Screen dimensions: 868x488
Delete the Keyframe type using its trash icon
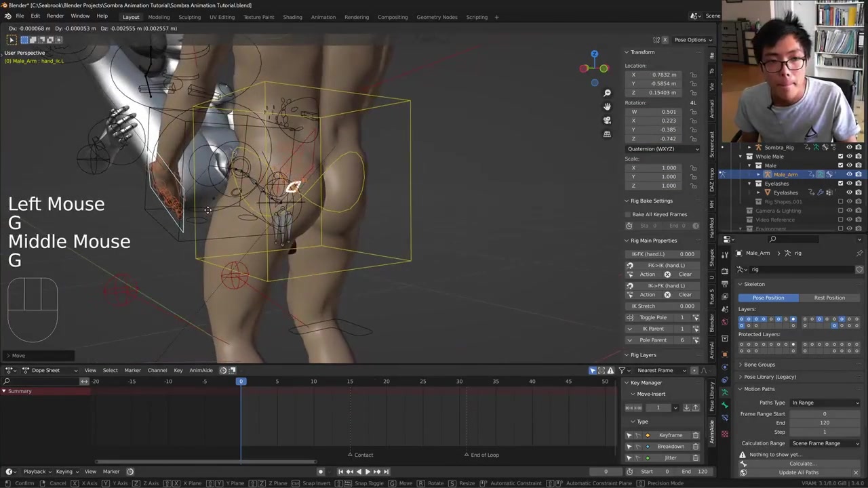tap(695, 435)
